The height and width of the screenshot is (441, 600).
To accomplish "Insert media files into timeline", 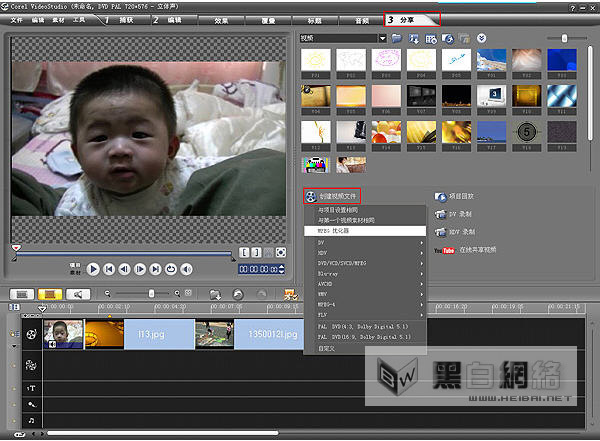I will pos(215,294).
